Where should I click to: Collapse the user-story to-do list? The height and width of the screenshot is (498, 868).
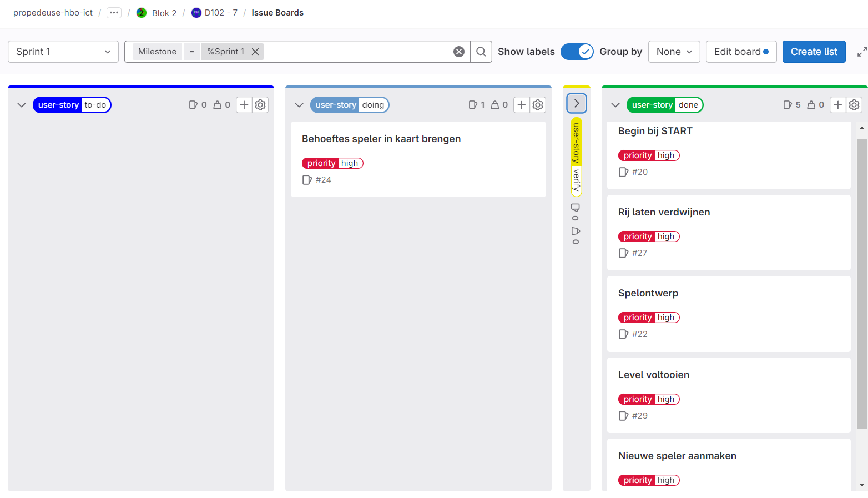(22, 105)
